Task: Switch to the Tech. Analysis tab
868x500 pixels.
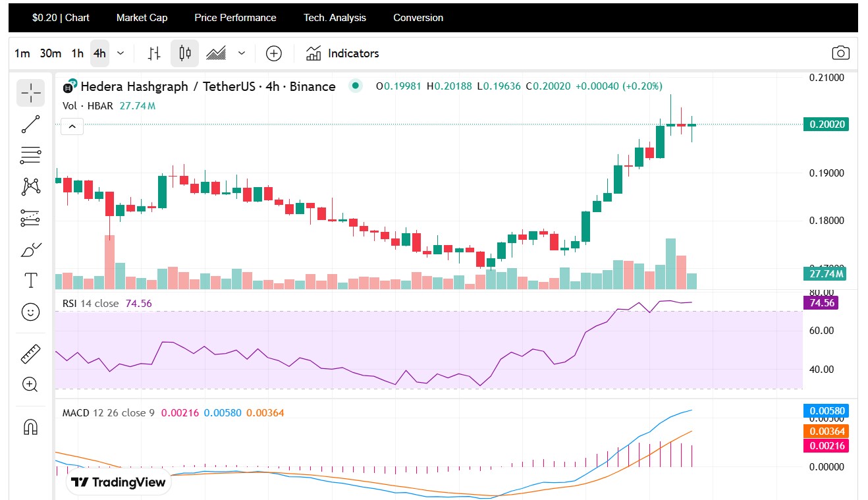Action: 335,18
